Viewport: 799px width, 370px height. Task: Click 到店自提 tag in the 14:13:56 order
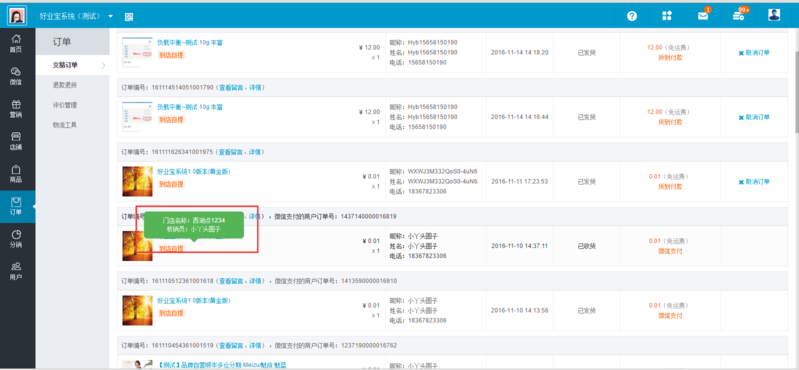pyautogui.click(x=171, y=313)
